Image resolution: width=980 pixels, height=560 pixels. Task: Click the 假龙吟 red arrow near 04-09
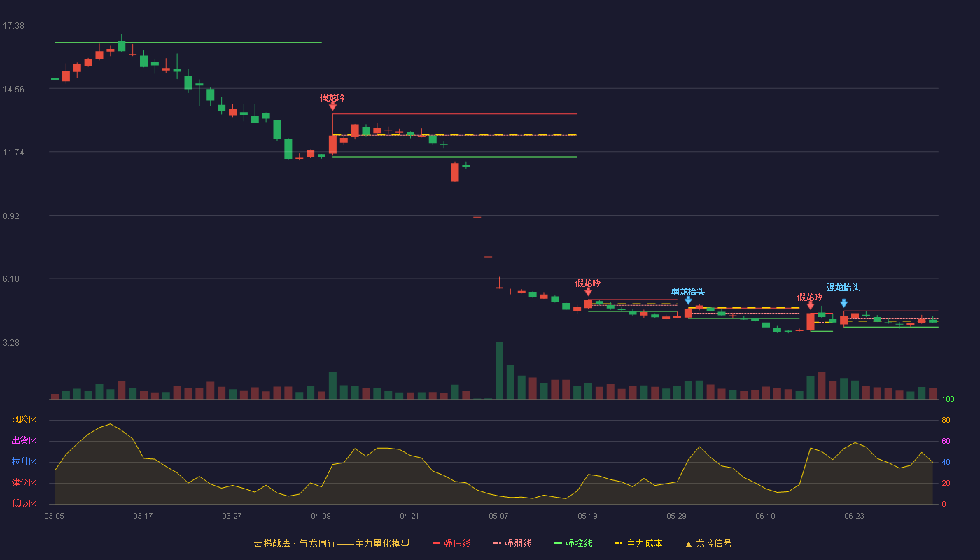(332, 106)
